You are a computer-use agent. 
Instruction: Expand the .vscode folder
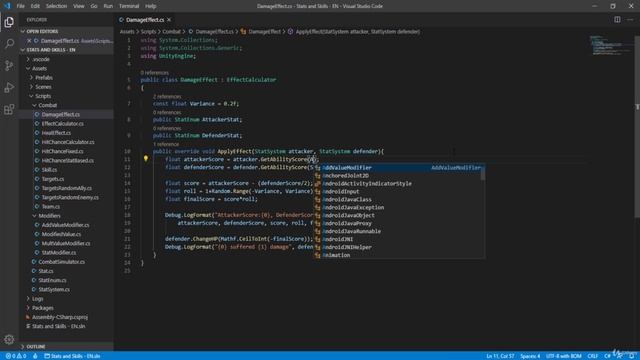click(x=41, y=59)
